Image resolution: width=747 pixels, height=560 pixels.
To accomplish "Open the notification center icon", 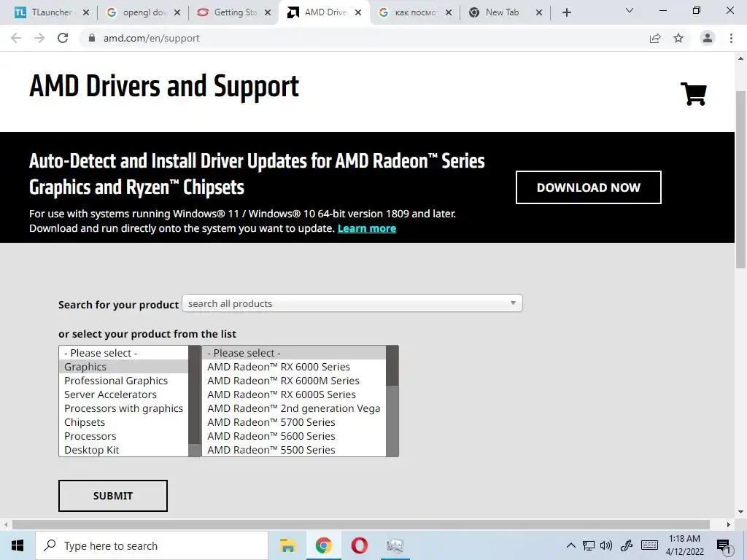I will pyautogui.click(x=724, y=547).
